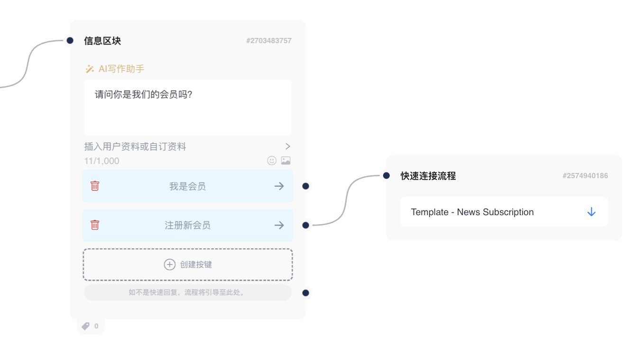The width and height of the screenshot is (644, 345).
Task: Click the blue down arrow in Template field
Action: (x=591, y=212)
